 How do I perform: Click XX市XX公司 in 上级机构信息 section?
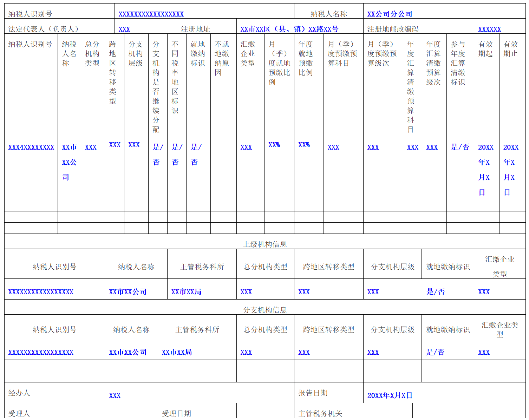click(x=128, y=292)
